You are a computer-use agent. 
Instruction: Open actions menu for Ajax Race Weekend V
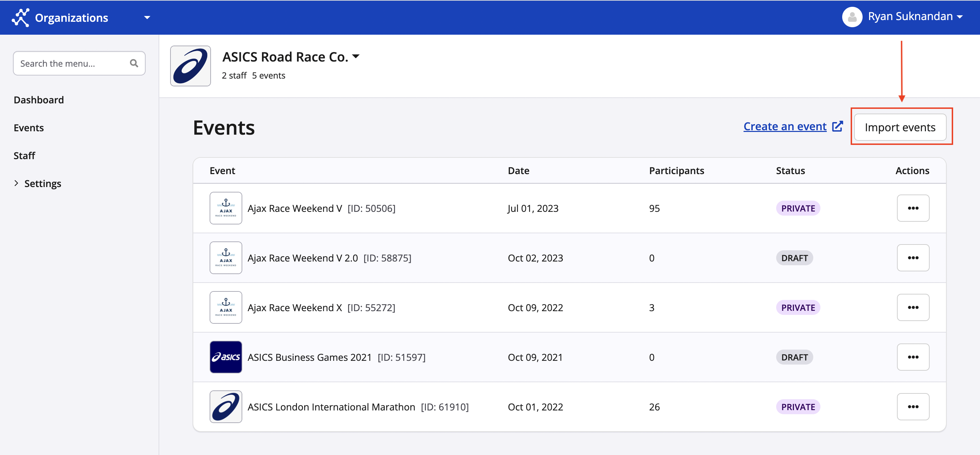pyautogui.click(x=913, y=208)
